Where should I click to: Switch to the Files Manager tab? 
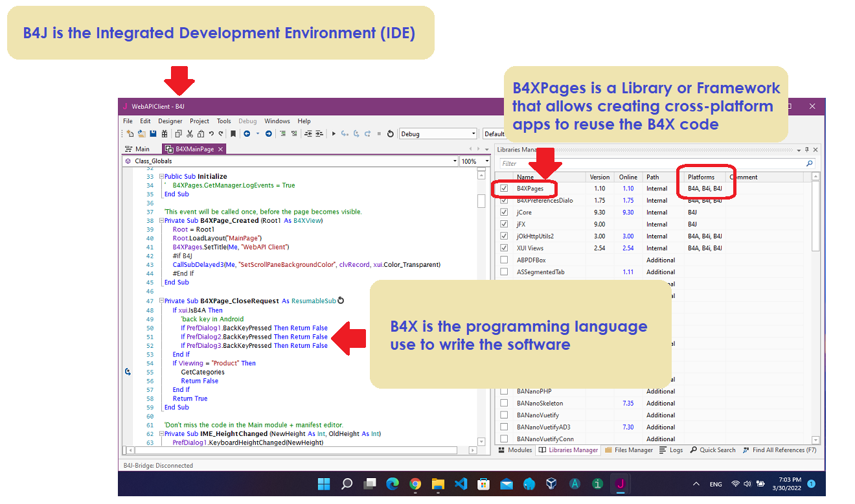629,450
